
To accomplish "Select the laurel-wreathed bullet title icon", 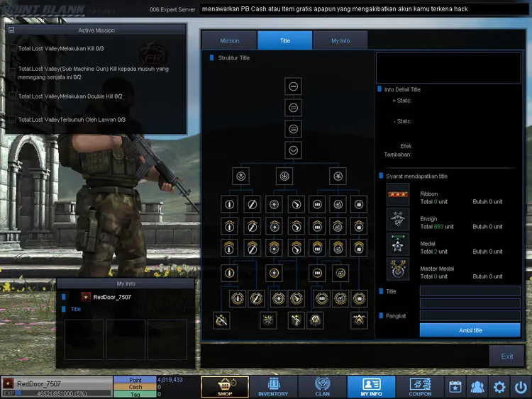I will (x=238, y=298).
